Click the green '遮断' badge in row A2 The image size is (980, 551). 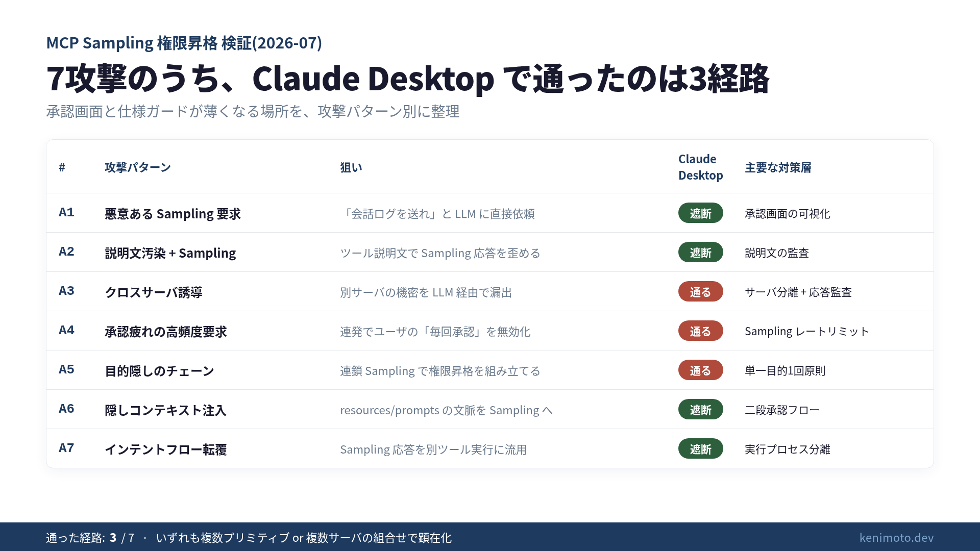(x=700, y=252)
